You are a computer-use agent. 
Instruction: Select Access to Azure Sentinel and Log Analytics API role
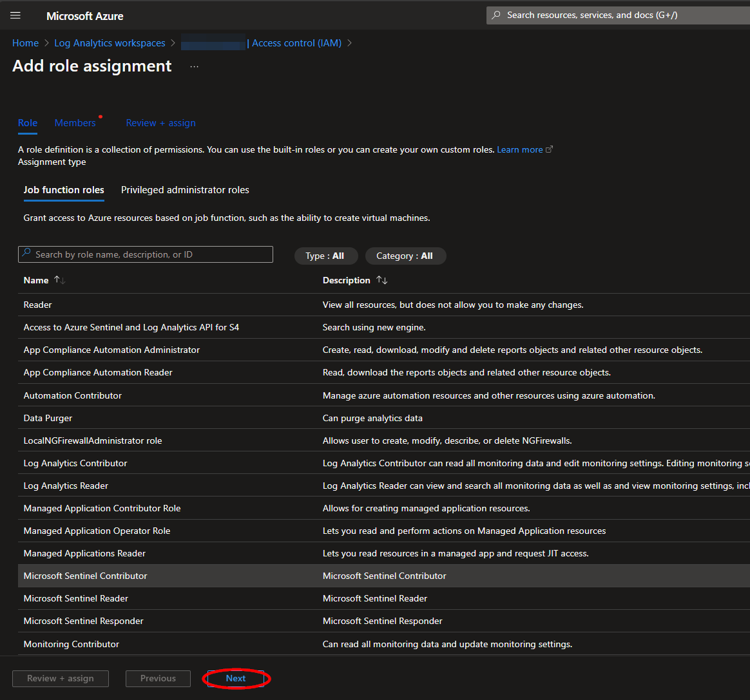pyautogui.click(x=383, y=327)
